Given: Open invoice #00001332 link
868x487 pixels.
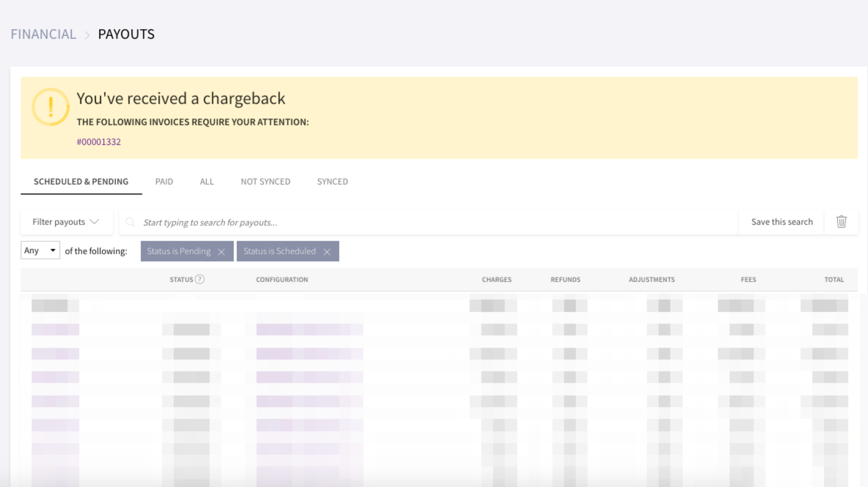Looking at the screenshot, I should (99, 142).
